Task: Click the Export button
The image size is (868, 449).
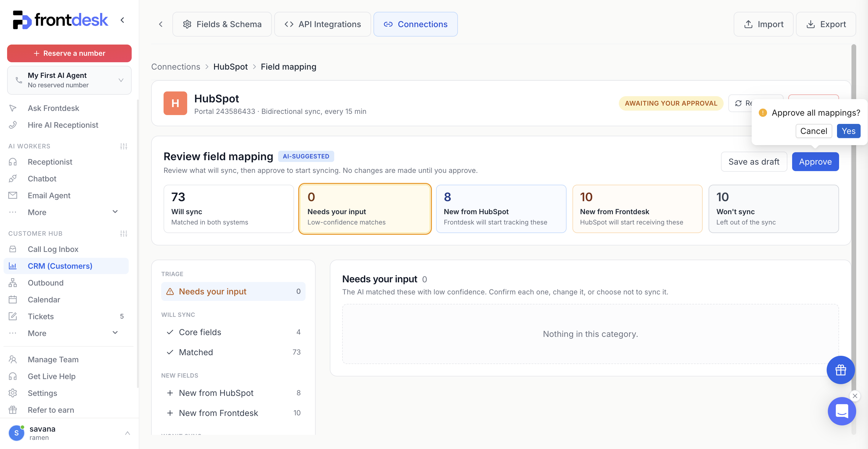Action: coord(825,24)
